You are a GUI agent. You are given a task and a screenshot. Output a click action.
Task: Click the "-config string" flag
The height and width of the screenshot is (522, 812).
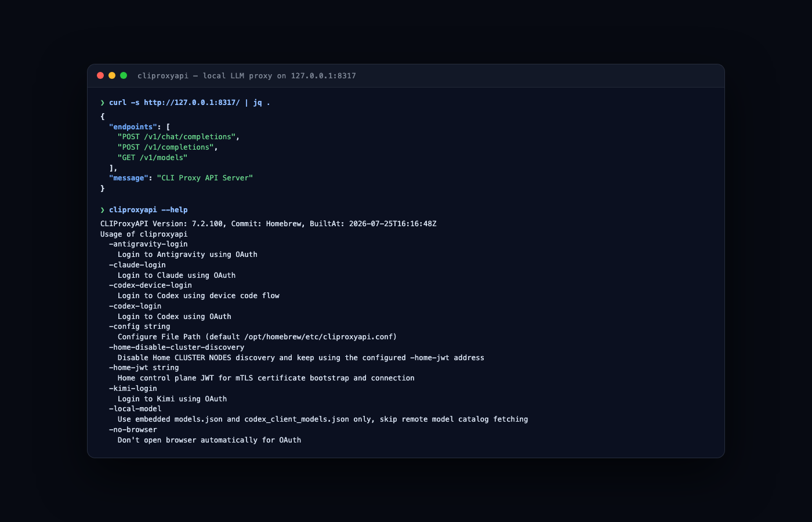point(140,327)
